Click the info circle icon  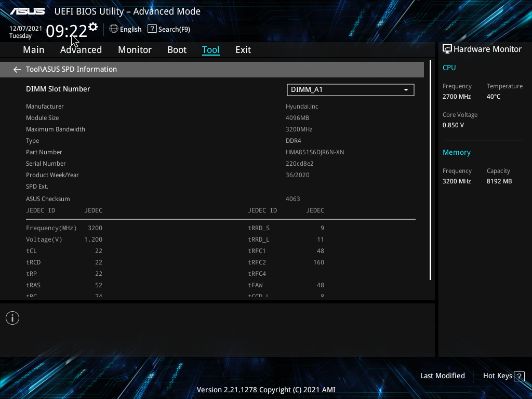pyautogui.click(x=12, y=318)
